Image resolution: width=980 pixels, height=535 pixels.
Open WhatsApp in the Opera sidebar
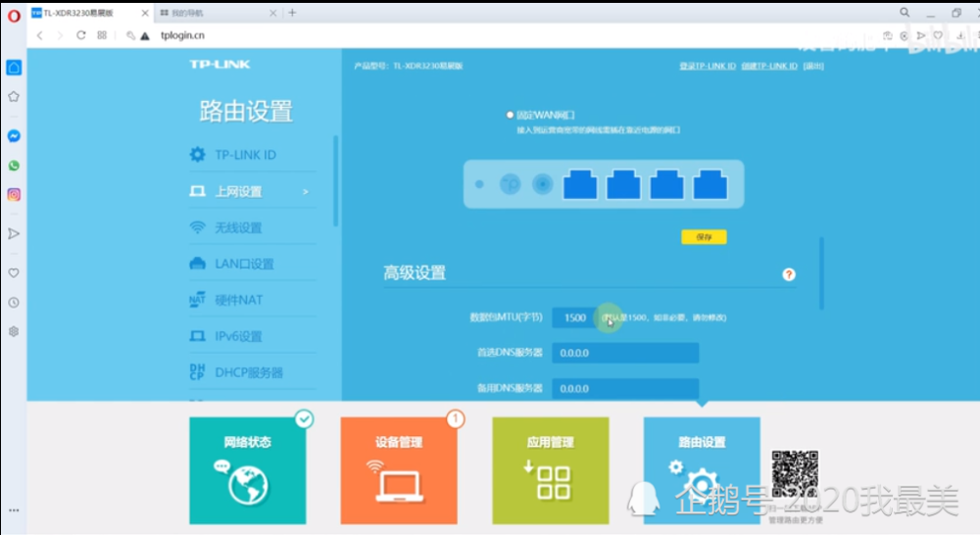tap(14, 166)
